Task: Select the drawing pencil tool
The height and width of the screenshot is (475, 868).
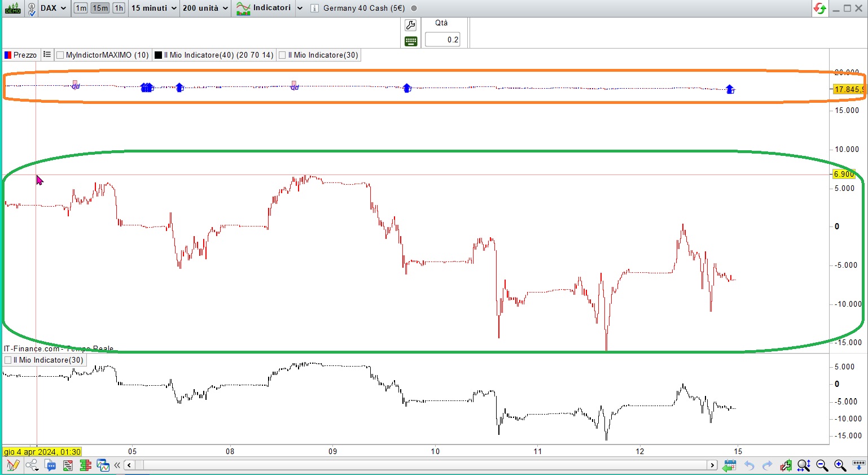Action: pyautogui.click(x=12, y=465)
